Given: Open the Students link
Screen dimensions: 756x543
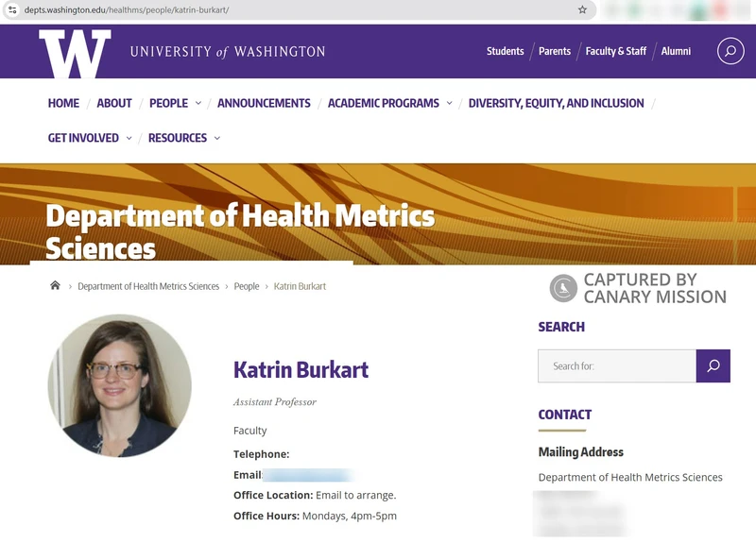Looking at the screenshot, I should point(505,51).
